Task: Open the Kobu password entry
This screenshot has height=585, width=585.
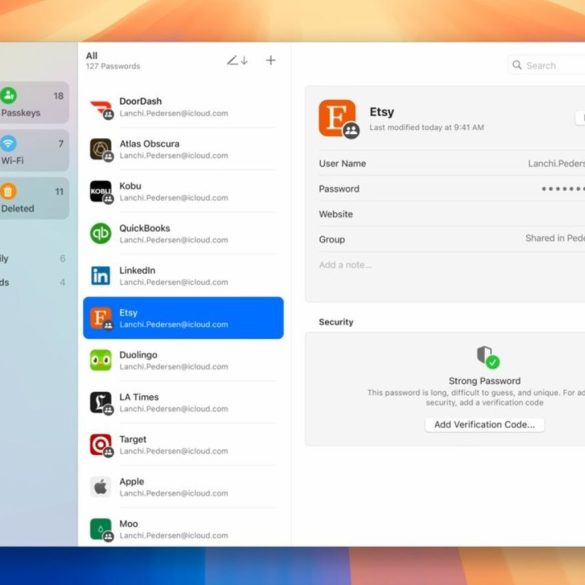Action: point(183,191)
